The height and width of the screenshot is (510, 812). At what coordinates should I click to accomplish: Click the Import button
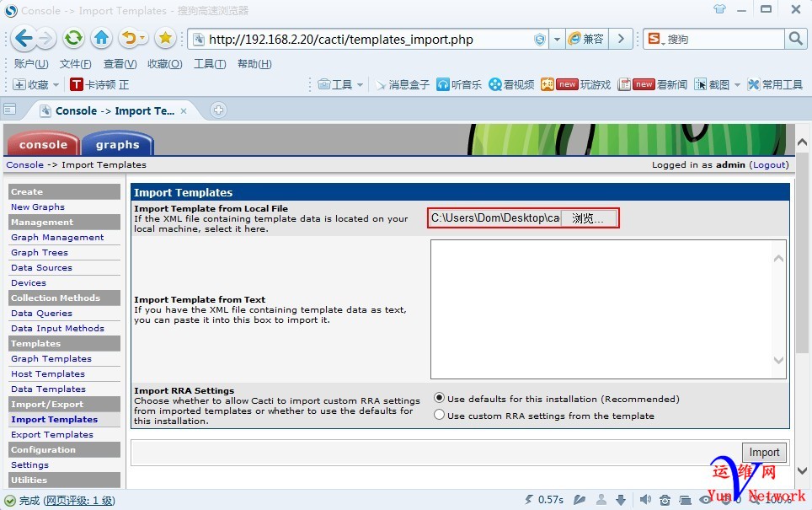pos(764,453)
